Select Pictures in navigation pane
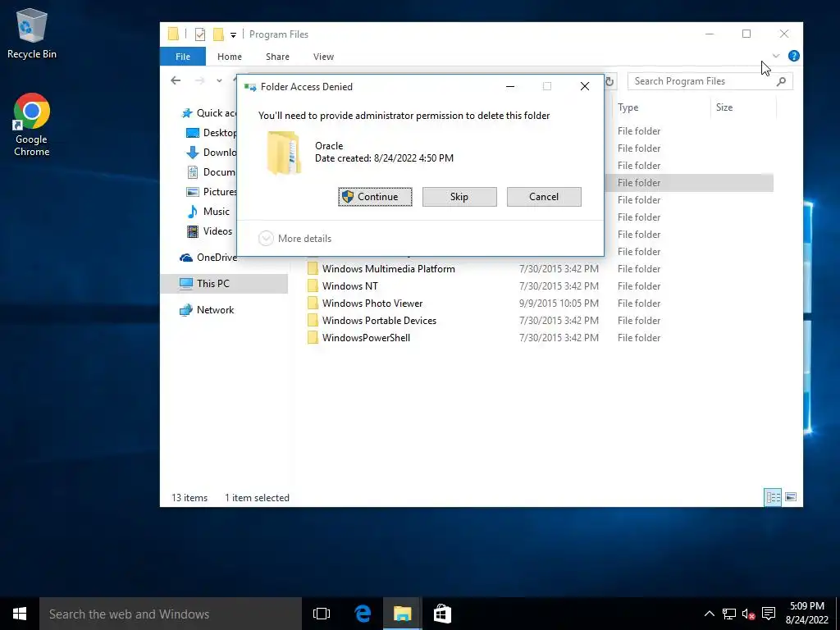 coord(211,192)
